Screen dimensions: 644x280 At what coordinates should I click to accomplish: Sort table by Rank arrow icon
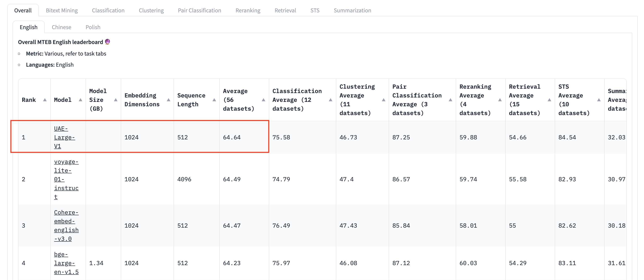pyautogui.click(x=45, y=100)
